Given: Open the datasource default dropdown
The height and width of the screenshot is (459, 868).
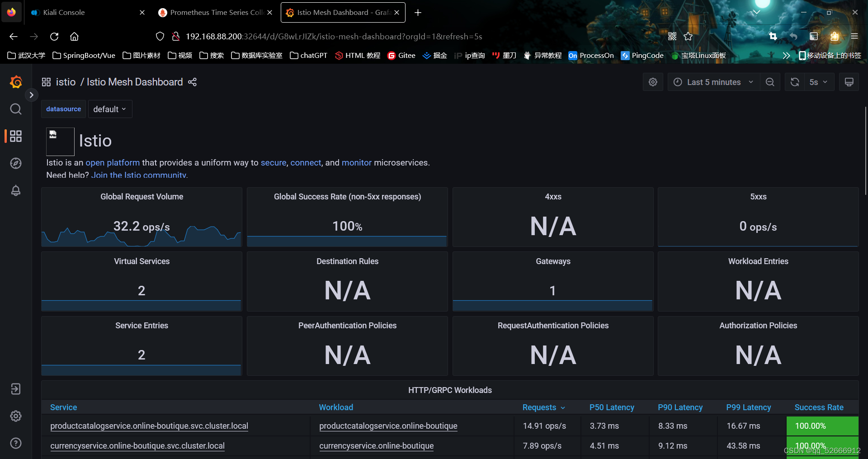Looking at the screenshot, I should coord(110,109).
